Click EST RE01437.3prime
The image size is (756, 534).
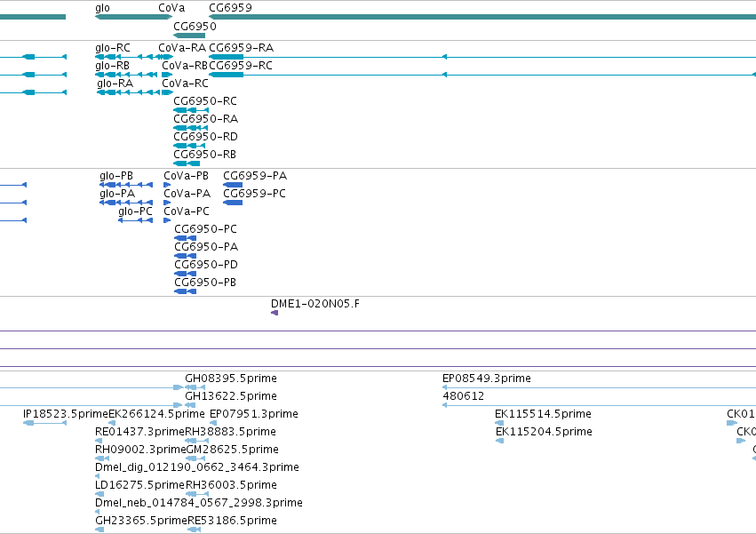(140, 432)
